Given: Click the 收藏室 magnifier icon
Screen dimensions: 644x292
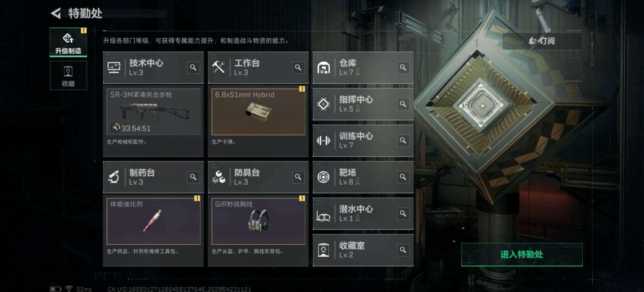Looking at the screenshot, I should coord(403,250).
